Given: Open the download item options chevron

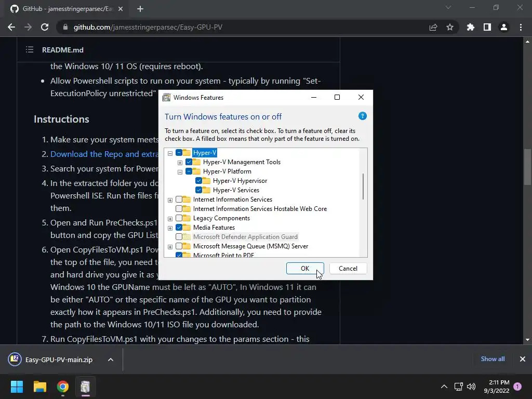Looking at the screenshot, I should point(111,360).
